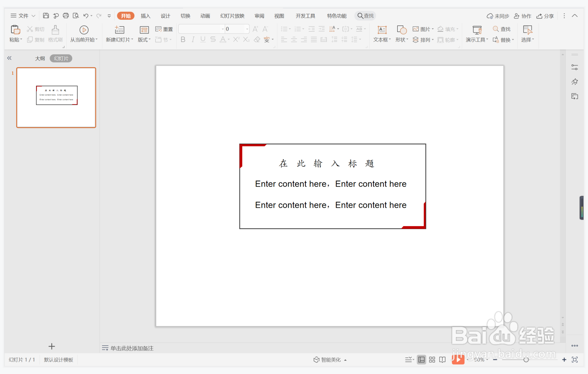The image size is (588, 374).
Task: Start slideshow from current slide
Action: [84, 30]
